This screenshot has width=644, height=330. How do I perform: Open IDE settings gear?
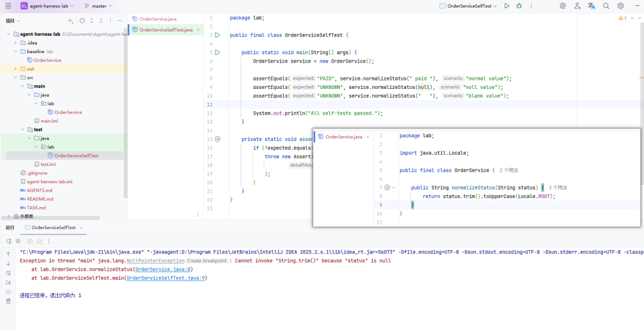(620, 6)
